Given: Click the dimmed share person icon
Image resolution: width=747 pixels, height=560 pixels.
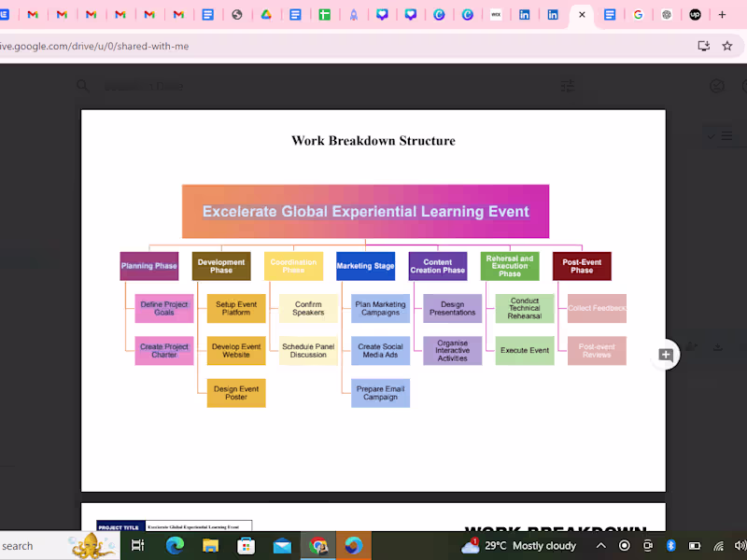Looking at the screenshot, I should 692,347.
